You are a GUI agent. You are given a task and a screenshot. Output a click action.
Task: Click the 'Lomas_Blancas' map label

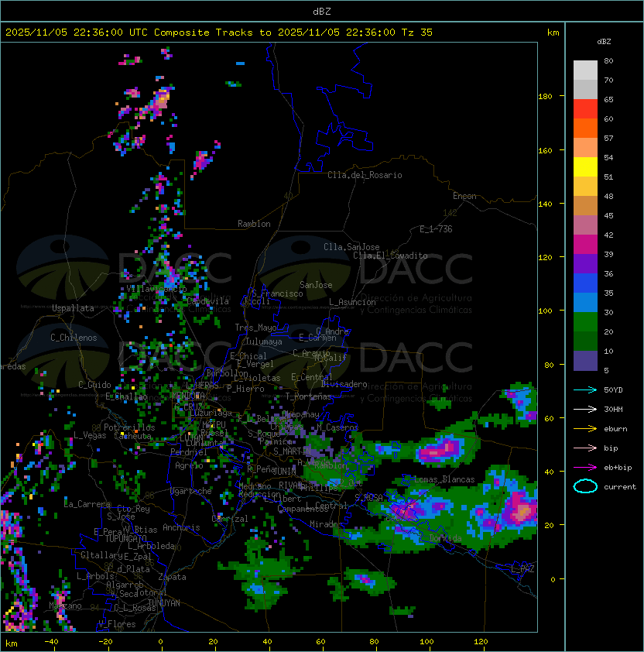point(444,480)
